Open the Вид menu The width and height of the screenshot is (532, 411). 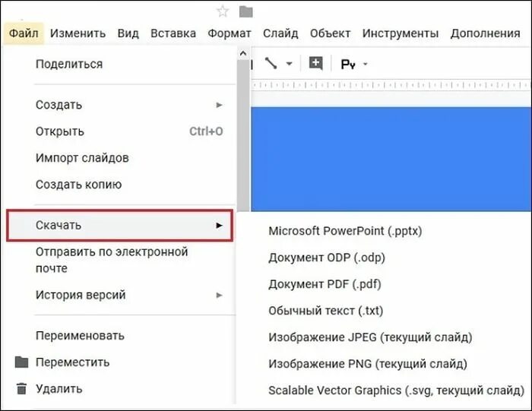(x=128, y=33)
